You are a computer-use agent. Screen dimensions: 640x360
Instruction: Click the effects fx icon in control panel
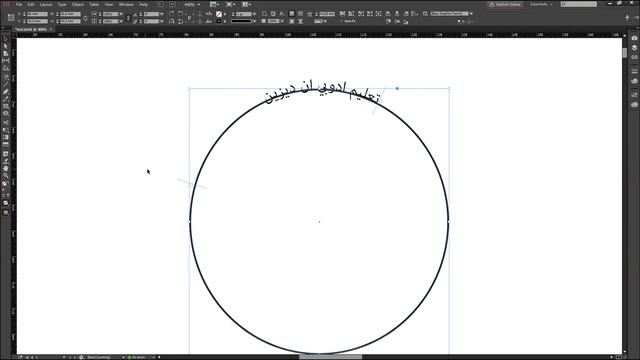282,13
